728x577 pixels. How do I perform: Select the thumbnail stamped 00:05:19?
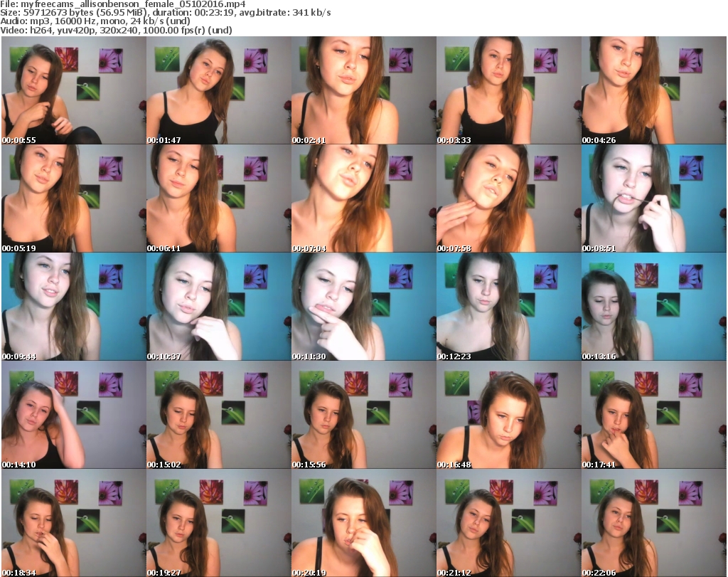[x=73, y=198]
